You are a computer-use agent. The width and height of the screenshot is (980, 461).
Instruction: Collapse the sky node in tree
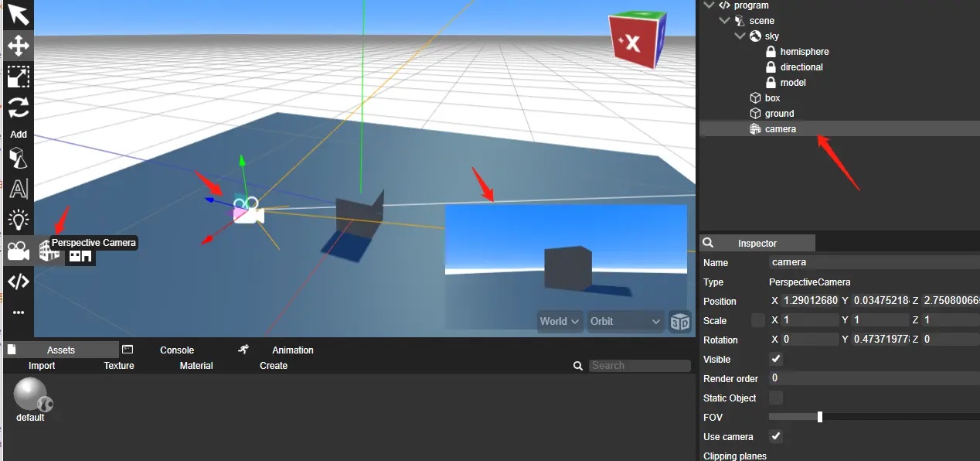(x=740, y=36)
